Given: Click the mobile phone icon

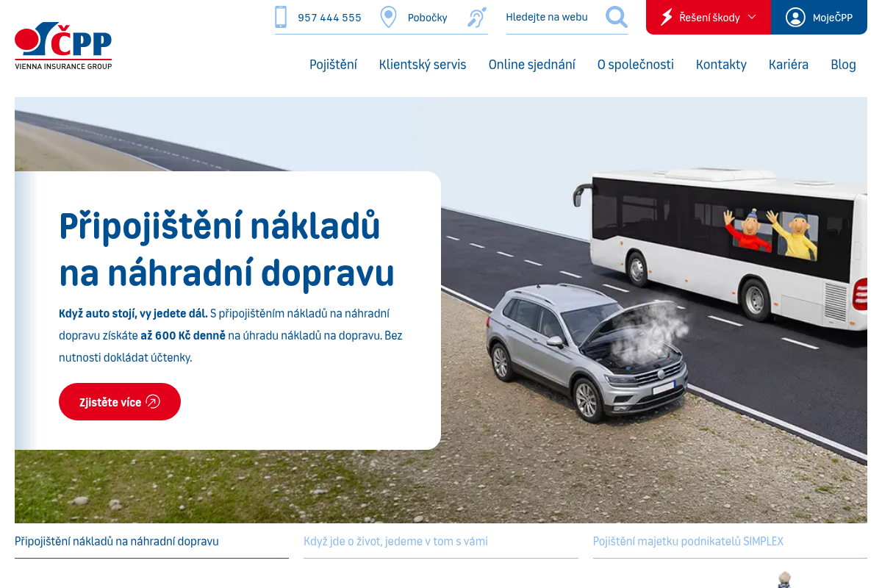Looking at the screenshot, I should point(281,17).
